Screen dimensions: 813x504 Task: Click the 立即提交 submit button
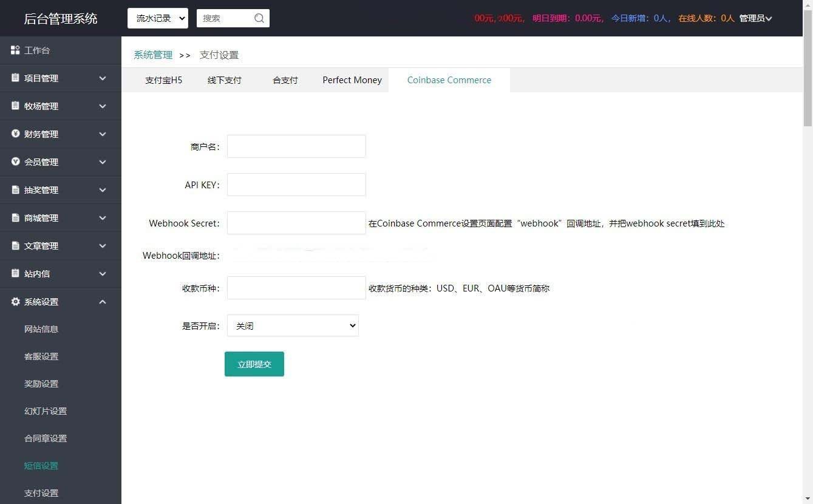[x=254, y=364]
